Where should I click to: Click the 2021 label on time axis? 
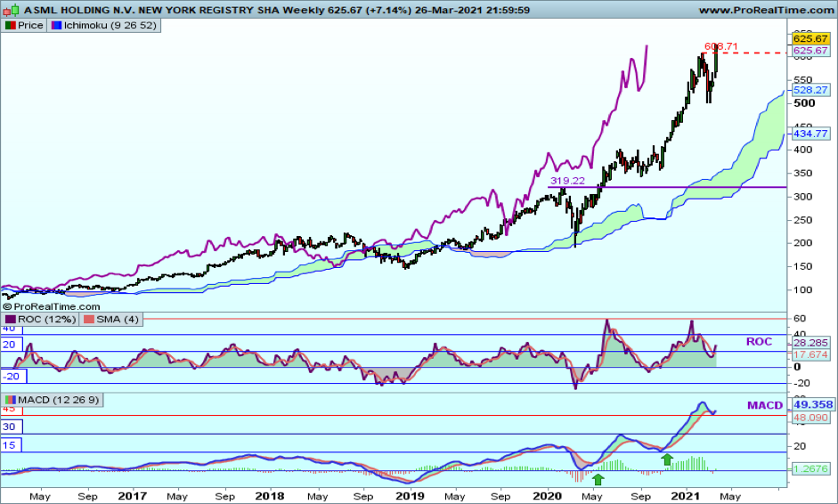pyautogui.click(x=686, y=496)
